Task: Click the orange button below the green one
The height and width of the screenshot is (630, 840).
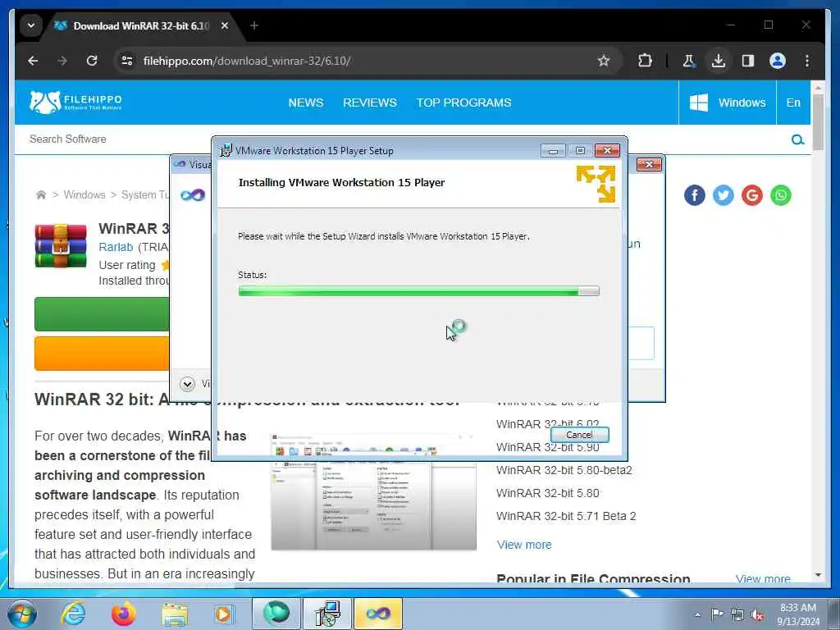Action: click(x=102, y=353)
